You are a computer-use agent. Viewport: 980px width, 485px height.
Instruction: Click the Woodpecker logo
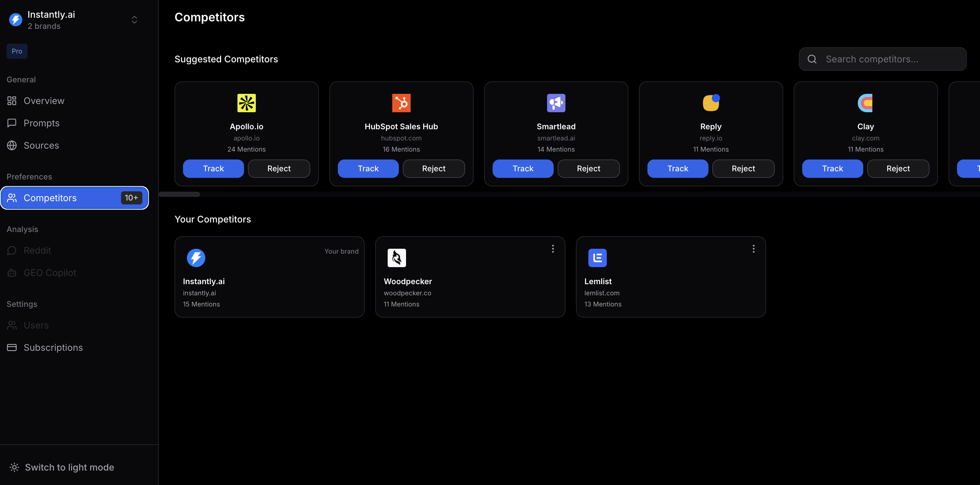[397, 258]
